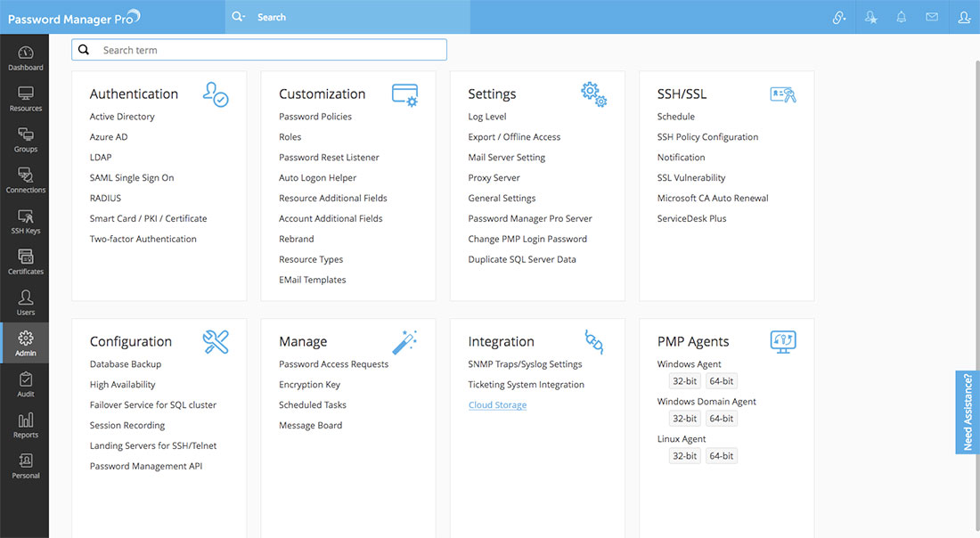Screen dimensions: 980x538
Task: Open Active Directory settings
Action: click(122, 117)
